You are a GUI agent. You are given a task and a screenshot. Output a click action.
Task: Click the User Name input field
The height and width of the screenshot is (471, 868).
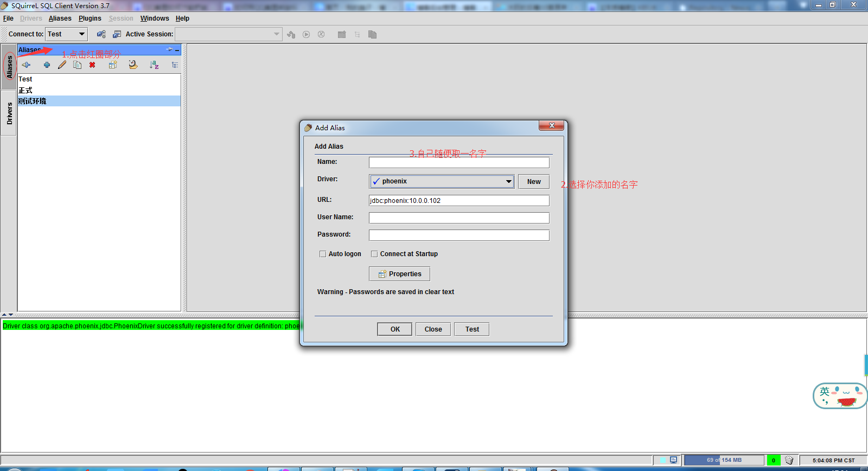[x=459, y=218]
